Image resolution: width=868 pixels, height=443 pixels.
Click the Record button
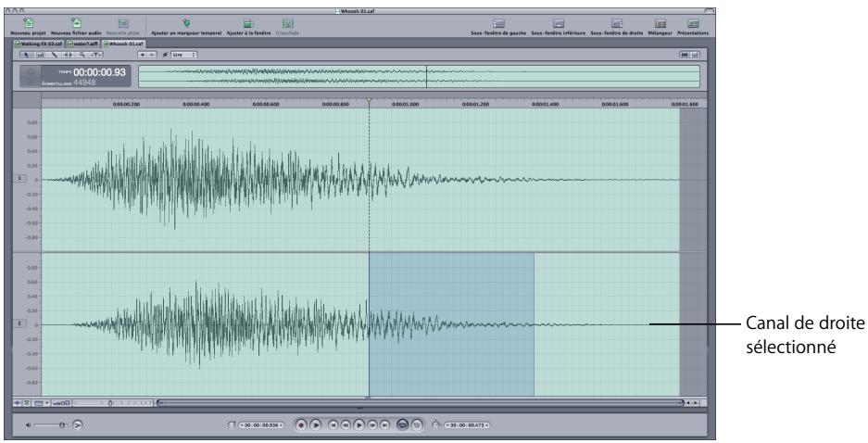[301, 425]
